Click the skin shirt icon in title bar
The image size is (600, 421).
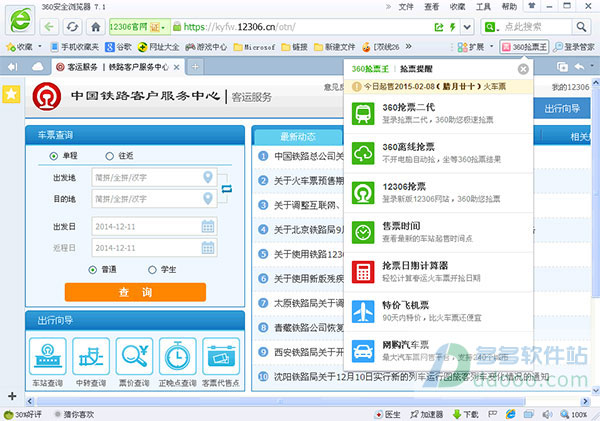(532, 6)
